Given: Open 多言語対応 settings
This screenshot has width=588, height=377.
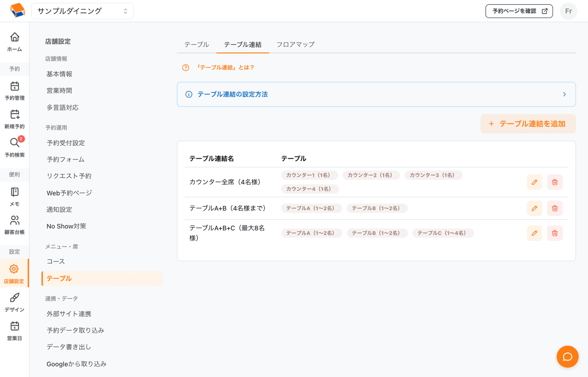Looking at the screenshot, I should pyautogui.click(x=62, y=108).
